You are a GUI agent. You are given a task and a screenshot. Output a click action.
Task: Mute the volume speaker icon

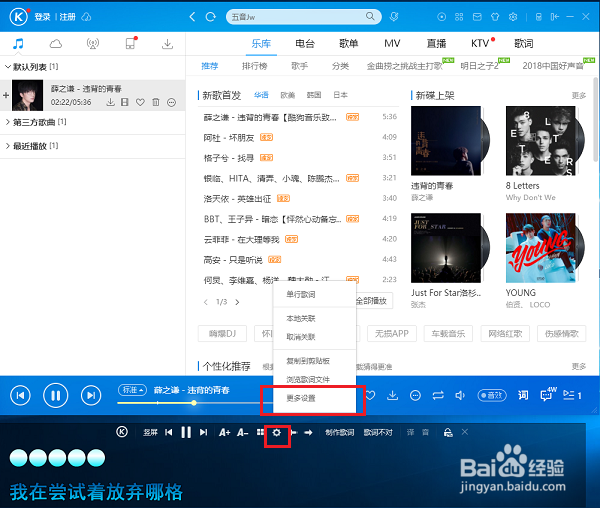[460, 395]
